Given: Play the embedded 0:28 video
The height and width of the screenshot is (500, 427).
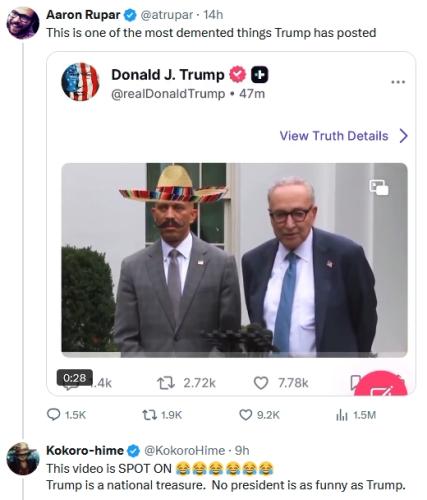Looking at the screenshot, I should [234, 260].
